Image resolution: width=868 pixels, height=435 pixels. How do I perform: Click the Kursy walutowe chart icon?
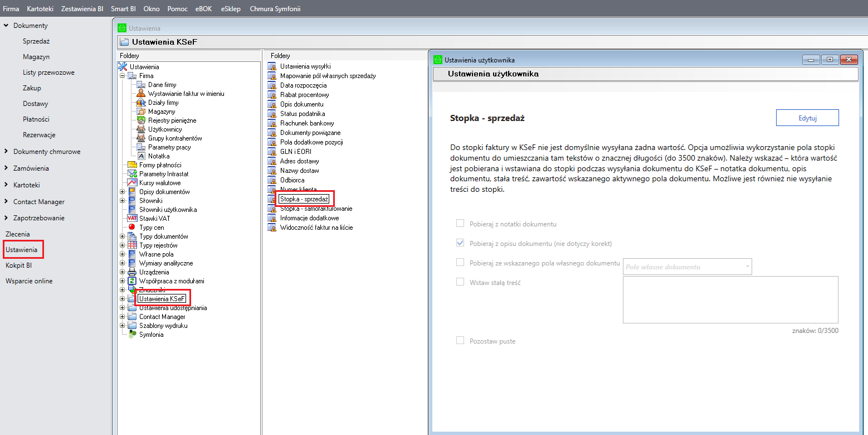pos(132,183)
